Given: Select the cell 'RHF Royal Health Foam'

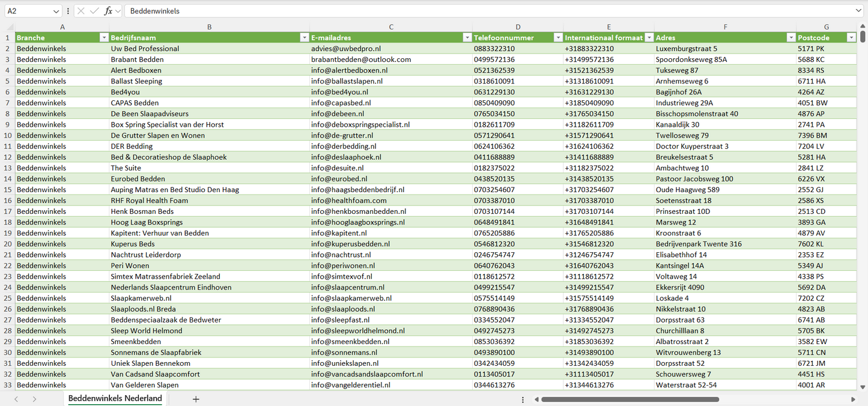Looking at the screenshot, I should [209, 201].
